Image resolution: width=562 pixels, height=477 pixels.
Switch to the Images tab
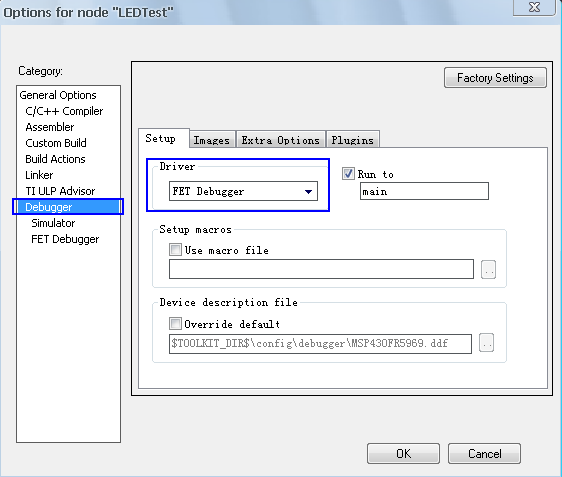tap(212, 140)
